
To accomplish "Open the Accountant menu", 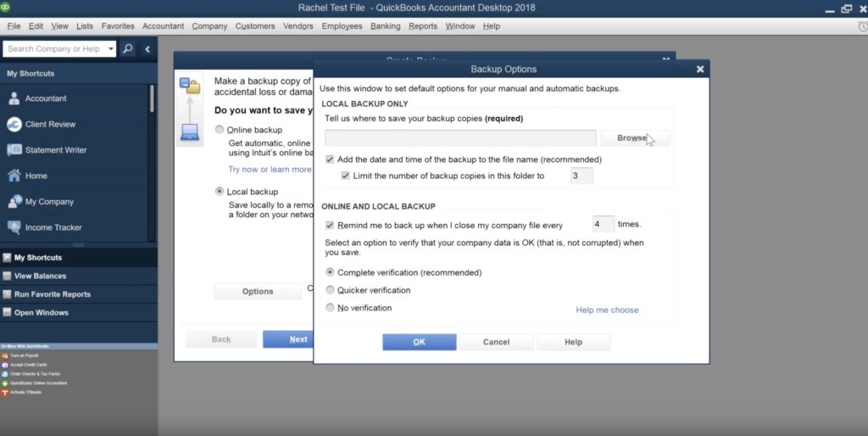I will [x=163, y=26].
